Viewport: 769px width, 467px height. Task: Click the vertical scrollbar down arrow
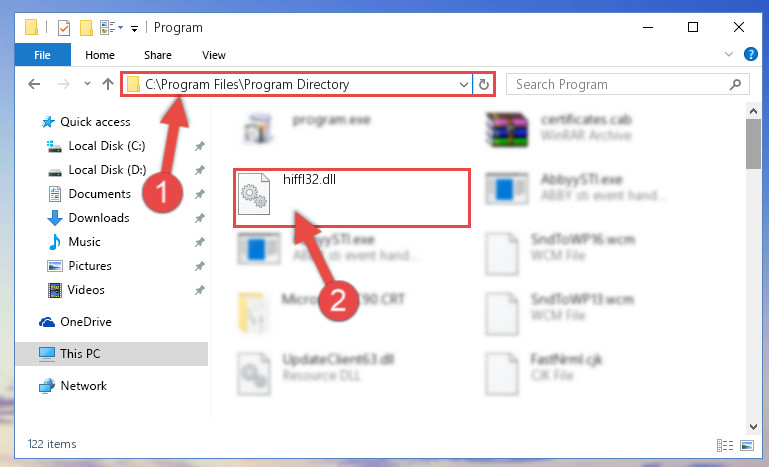click(753, 427)
